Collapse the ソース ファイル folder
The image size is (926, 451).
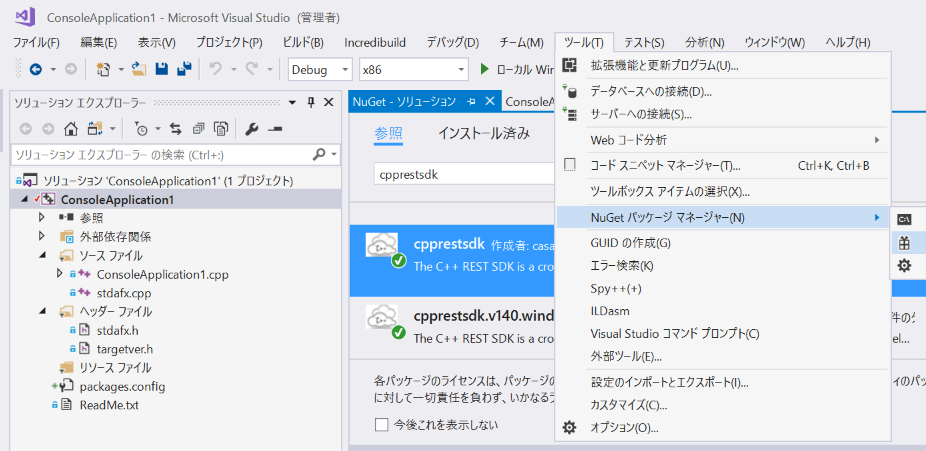(42, 255)
